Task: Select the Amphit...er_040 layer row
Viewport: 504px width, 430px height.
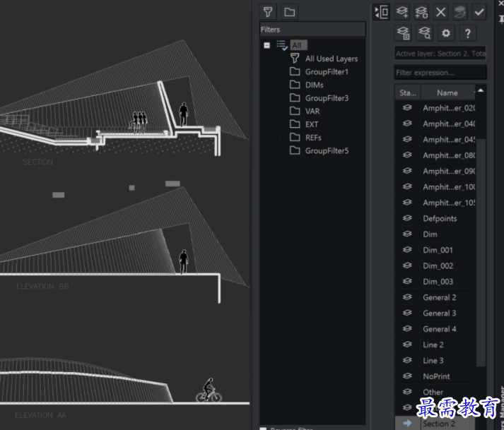Action: click(435, 124)
